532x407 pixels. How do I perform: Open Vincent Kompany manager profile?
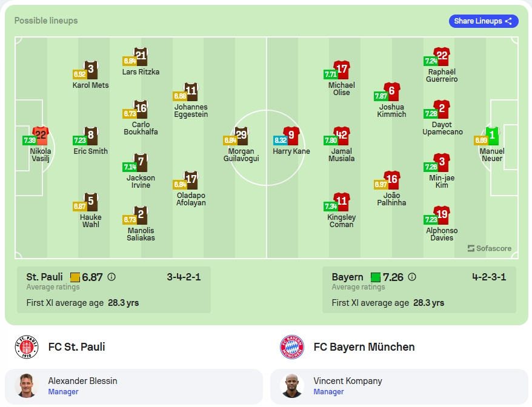coord(399,386)
